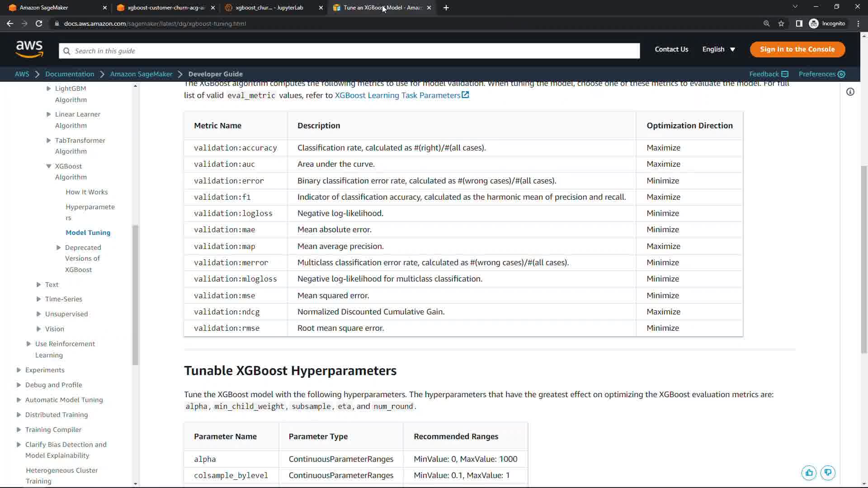Open the browser zoom magnifier icon
This screenshot has width=868, height=488.
pyautogui.click(x=766, y=23)
